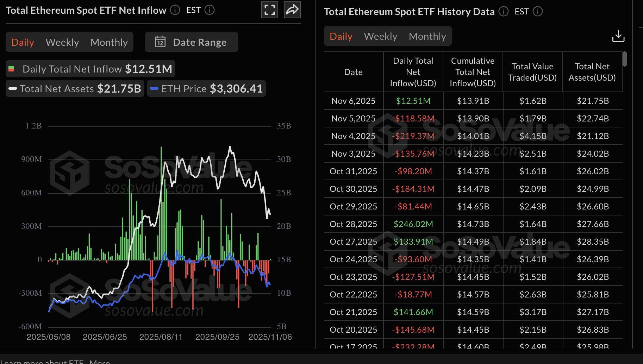This screenshot has height=364, width=643.
Task: Select the Daily tab on history panel
Action: pyautogui.click(x=340, y=36)
